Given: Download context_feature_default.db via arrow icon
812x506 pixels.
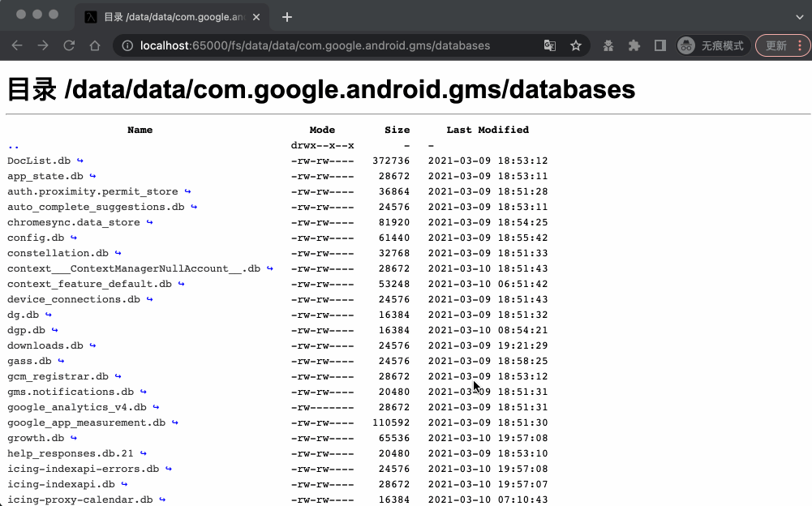Looking at the screenshot, I should (x=181, y=284).
